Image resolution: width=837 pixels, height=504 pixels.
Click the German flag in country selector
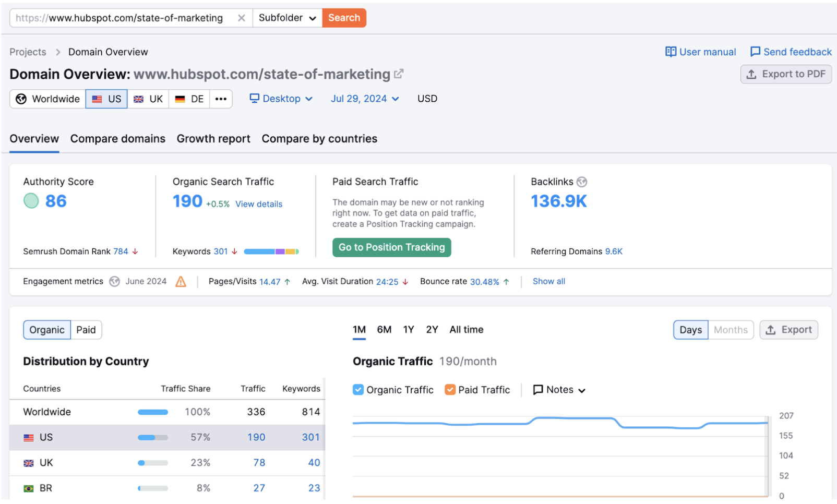pos(180,99)
